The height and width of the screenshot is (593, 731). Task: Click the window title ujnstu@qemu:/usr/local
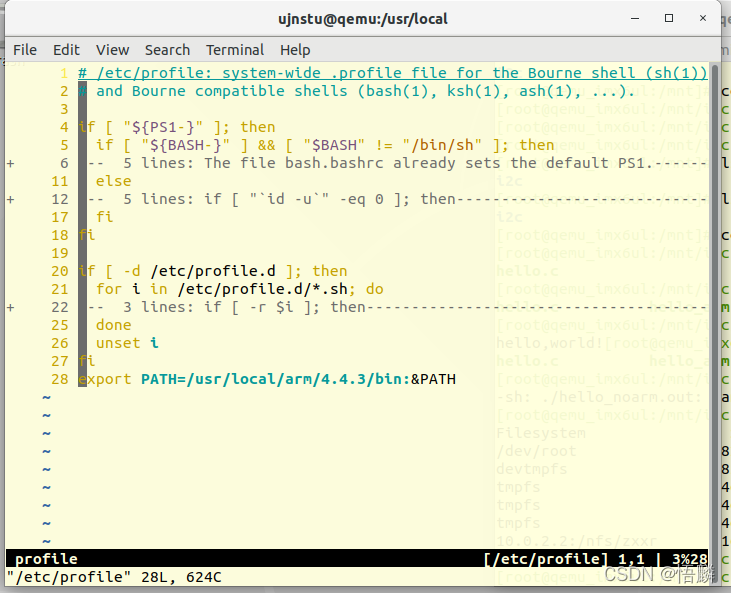point(363,19)
